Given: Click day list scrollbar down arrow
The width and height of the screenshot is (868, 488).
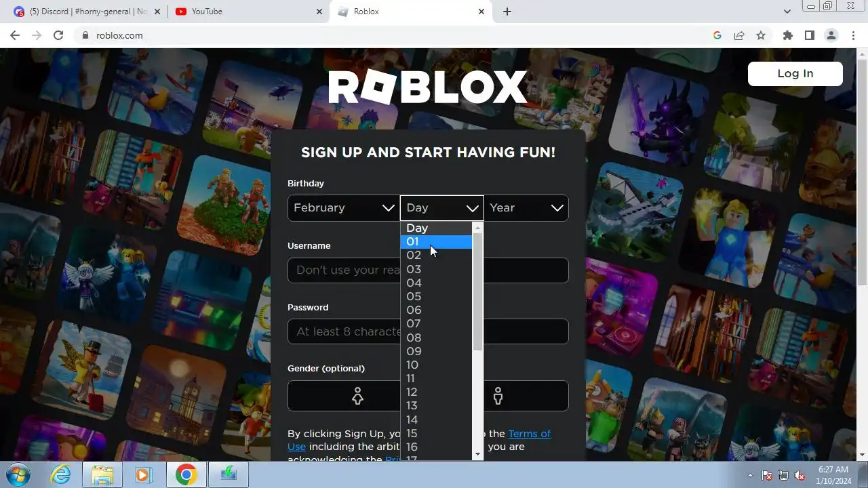Looking at the screenshot, I should click(477, 454).
